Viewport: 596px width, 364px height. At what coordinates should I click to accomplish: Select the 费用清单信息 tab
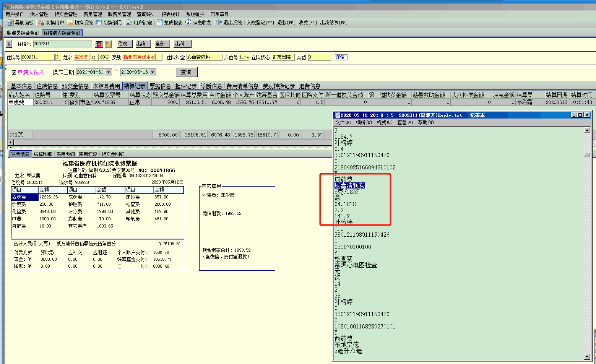tap(242, 86)
